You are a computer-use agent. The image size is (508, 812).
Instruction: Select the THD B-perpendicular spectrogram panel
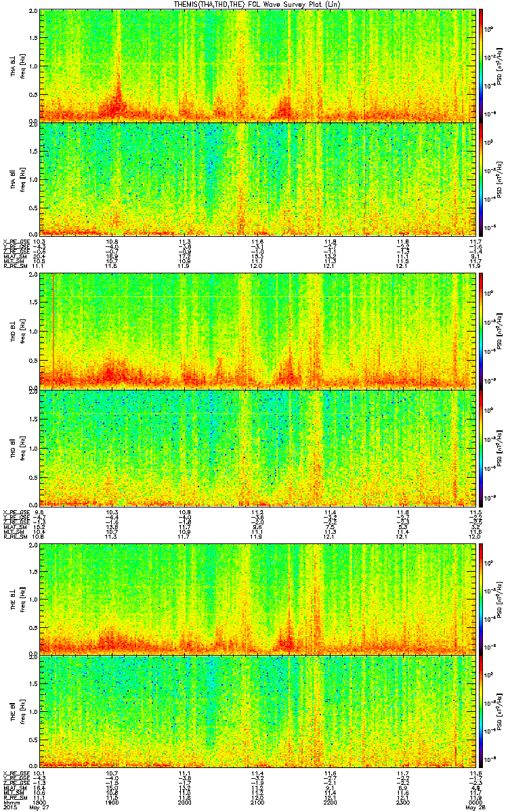(257, 331)
